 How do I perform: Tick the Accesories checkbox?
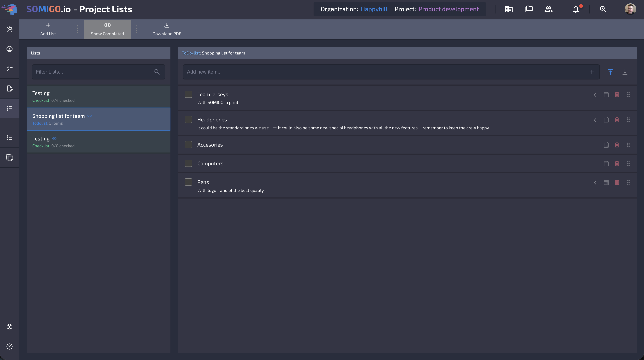[x=188, y=145]
